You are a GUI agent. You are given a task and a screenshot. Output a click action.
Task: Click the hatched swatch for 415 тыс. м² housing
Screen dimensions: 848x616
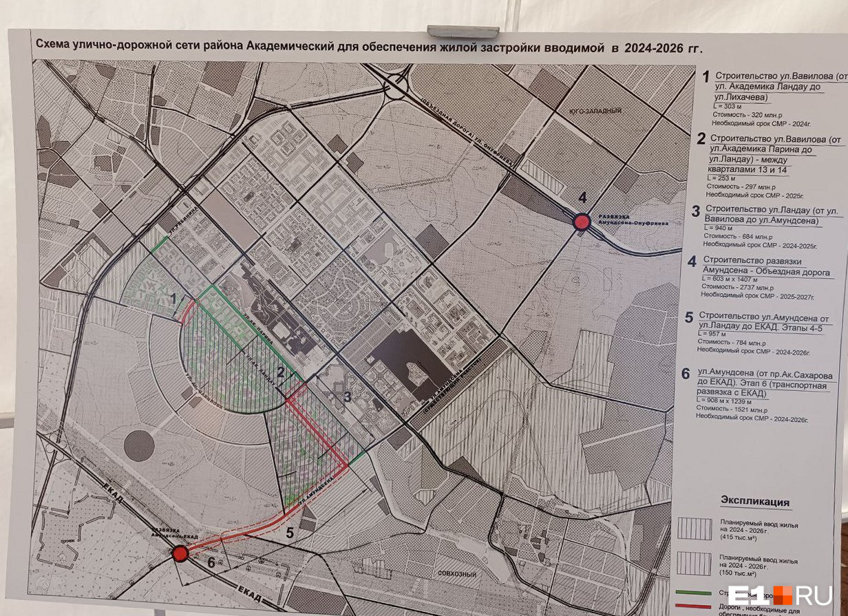tap(695, 529)
